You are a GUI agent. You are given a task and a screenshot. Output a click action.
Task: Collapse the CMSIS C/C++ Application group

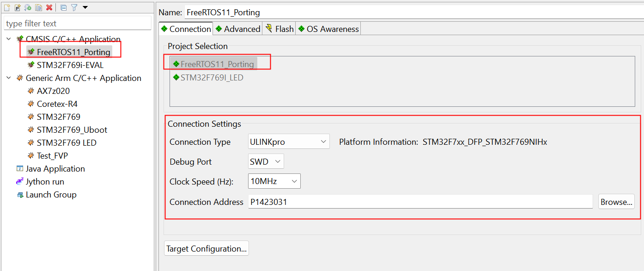point(9,39)
